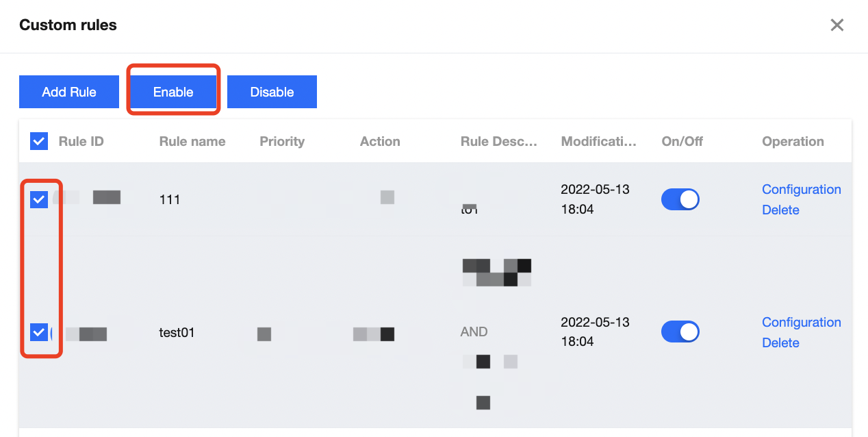The image size is (868, 437).
Task: Switch off the toggle for rule 111
Action: point(680,199)
